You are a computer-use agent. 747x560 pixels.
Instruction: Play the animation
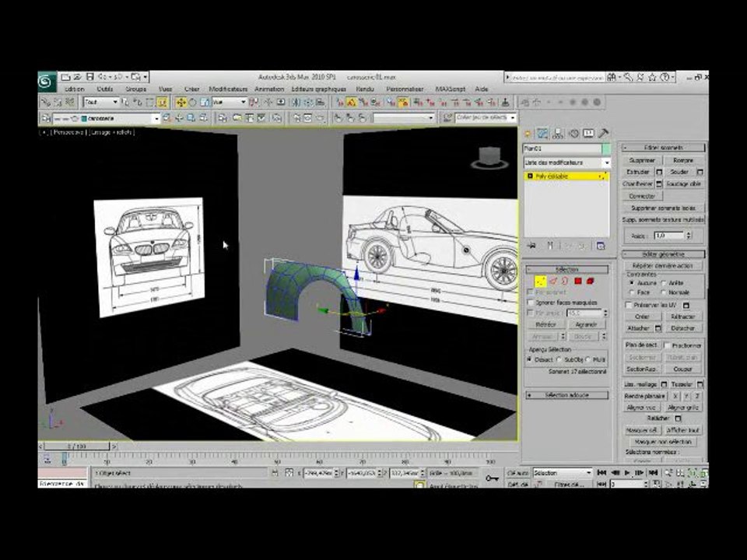coord(627,472)
